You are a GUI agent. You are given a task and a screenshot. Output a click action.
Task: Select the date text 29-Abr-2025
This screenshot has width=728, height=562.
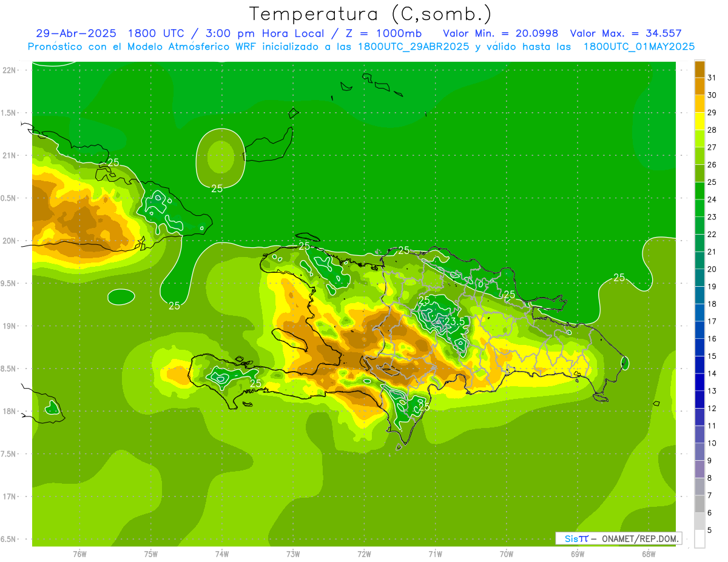(75, 33)
